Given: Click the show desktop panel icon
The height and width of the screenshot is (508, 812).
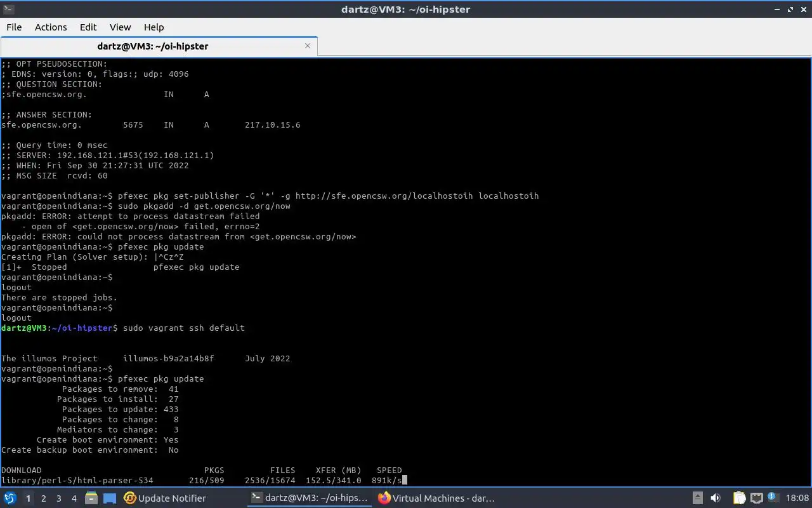Looking at the screenshot, I should [110, 498].
